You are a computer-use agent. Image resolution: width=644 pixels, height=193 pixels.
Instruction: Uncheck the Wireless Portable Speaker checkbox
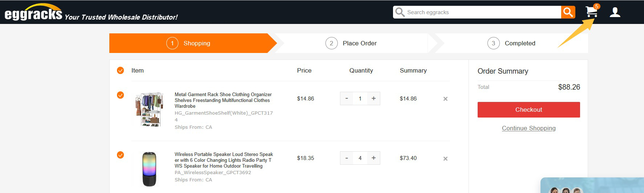tap(120, 155)
